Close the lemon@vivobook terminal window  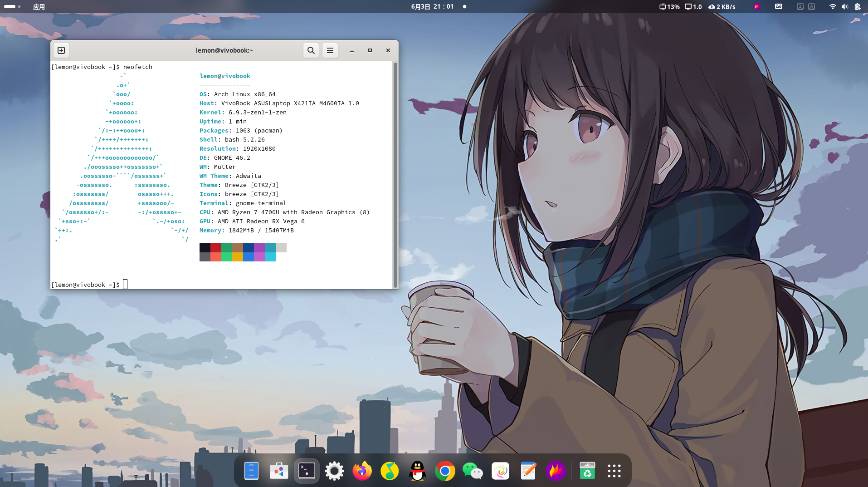pos(388,50)
